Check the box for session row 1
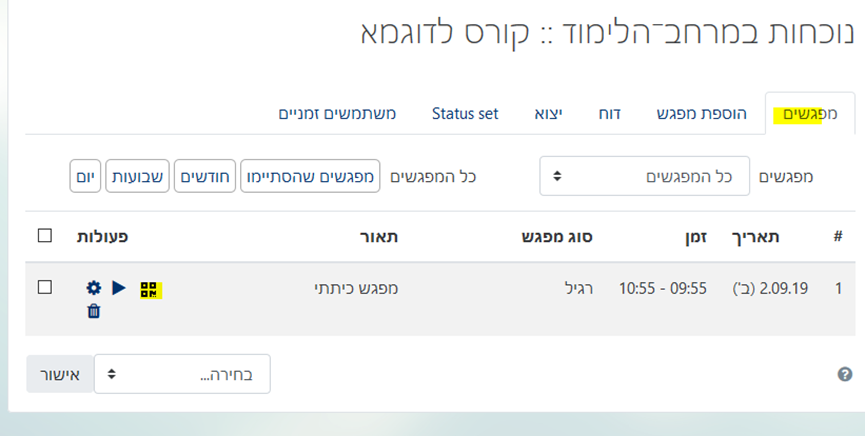Screen dimensions: 865x436 pyautogui.click(x=44, y=287)
